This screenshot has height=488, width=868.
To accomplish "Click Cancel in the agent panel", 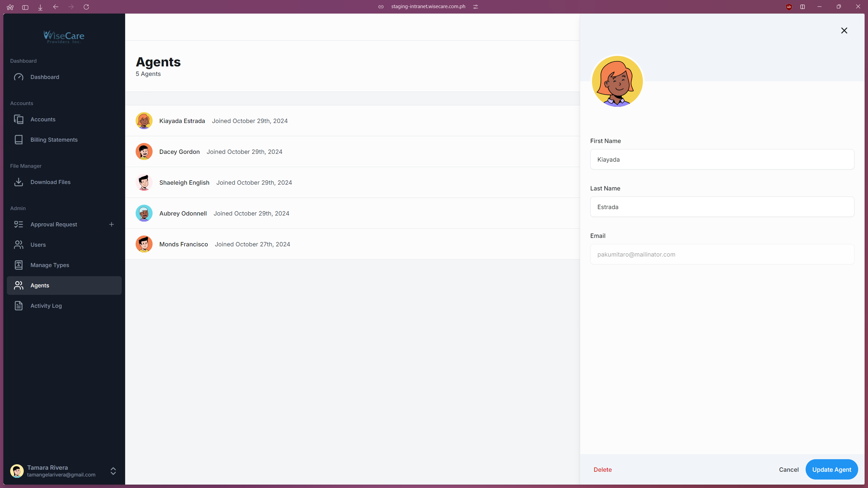I will 789,469.
